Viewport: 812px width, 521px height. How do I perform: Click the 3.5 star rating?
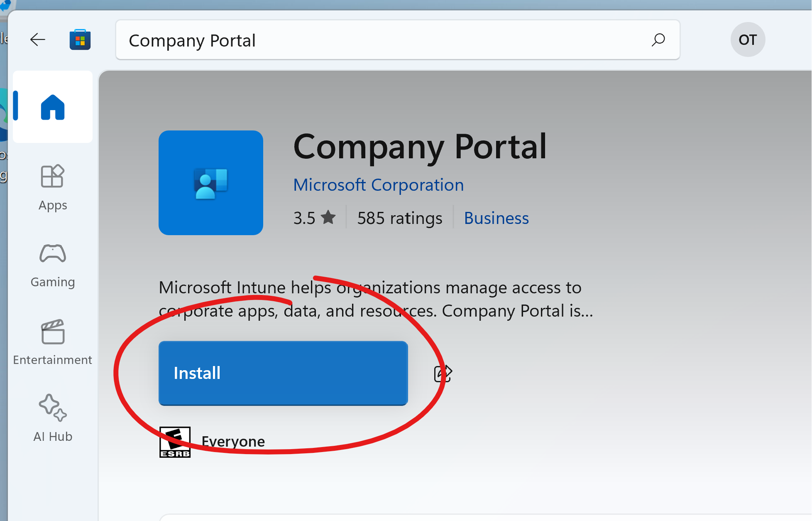(x=314, y=218)
